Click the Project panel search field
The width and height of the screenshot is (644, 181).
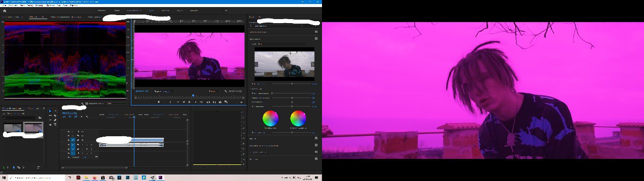tap(19, 118)
